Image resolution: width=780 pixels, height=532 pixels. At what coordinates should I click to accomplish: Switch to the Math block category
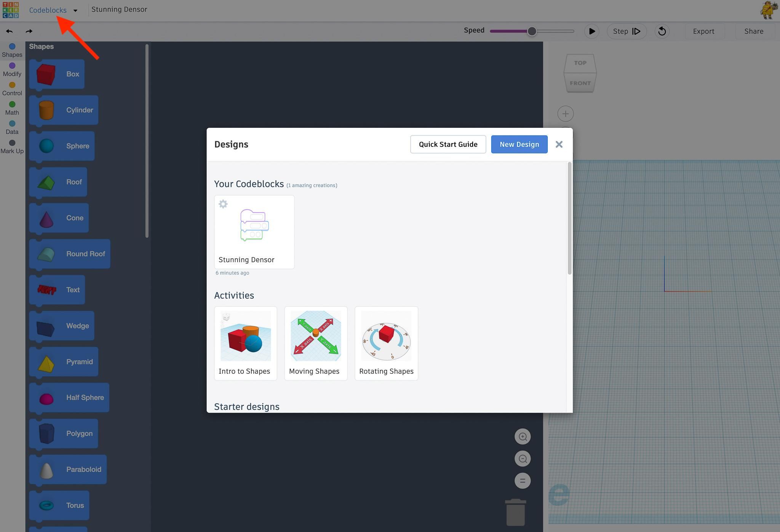click(x=12, y=108)
